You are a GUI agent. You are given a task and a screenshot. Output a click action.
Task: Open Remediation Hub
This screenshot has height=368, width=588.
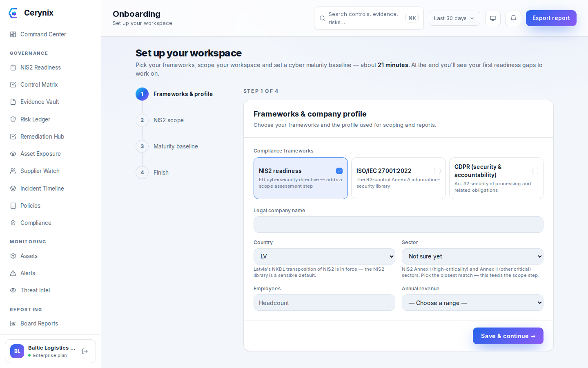51,137
